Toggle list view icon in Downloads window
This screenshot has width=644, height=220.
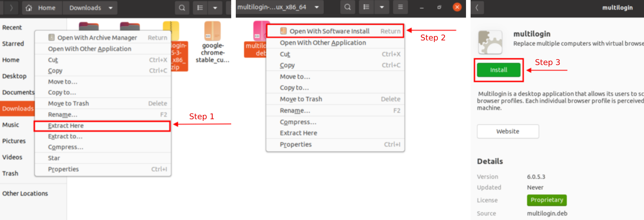point(200,8)
